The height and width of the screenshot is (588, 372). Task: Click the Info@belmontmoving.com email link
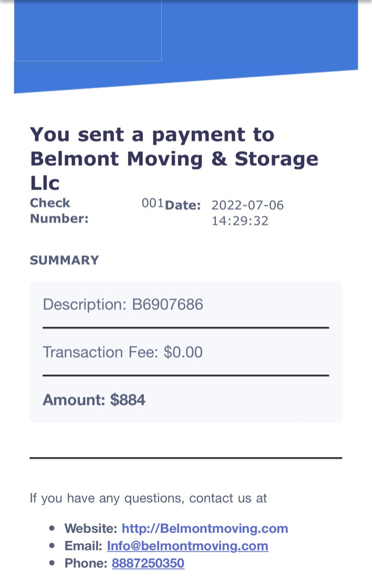coord(187,546)
